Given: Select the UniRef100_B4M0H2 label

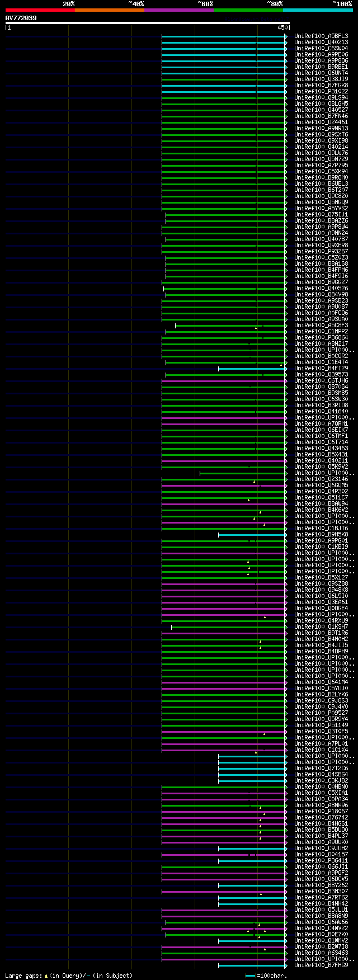Looking at the screenshot, I should pos(321,639).
